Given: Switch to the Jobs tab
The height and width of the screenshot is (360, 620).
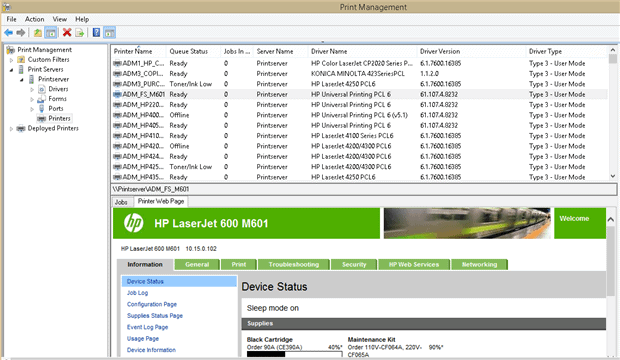Looking at the screenshot, I should tap(121, 202).
